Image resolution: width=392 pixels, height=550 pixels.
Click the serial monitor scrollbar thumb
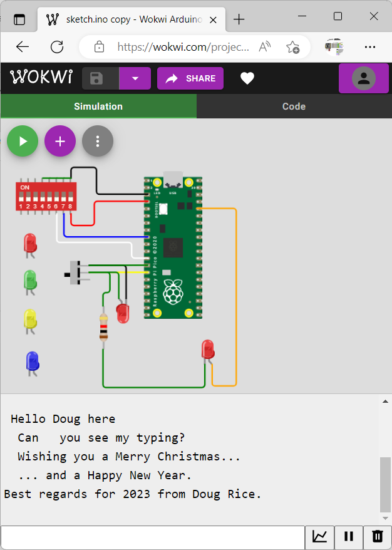(x=385, y=485)
